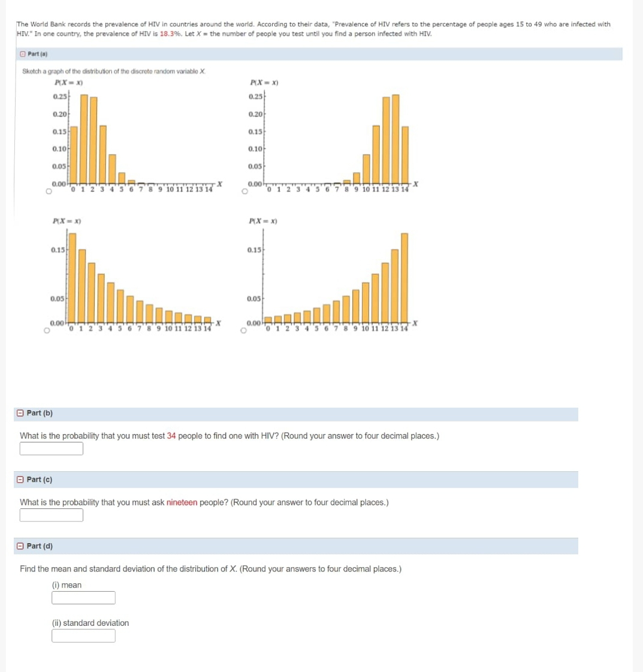Select the top-right increasing bar graph option

[244, 190]
